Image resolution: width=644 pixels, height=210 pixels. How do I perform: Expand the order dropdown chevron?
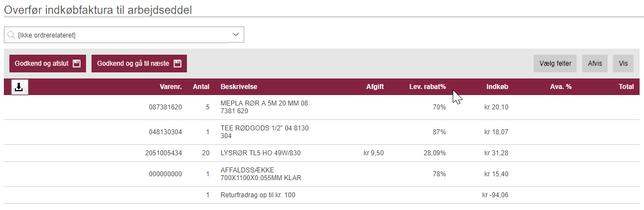(236, 35)
